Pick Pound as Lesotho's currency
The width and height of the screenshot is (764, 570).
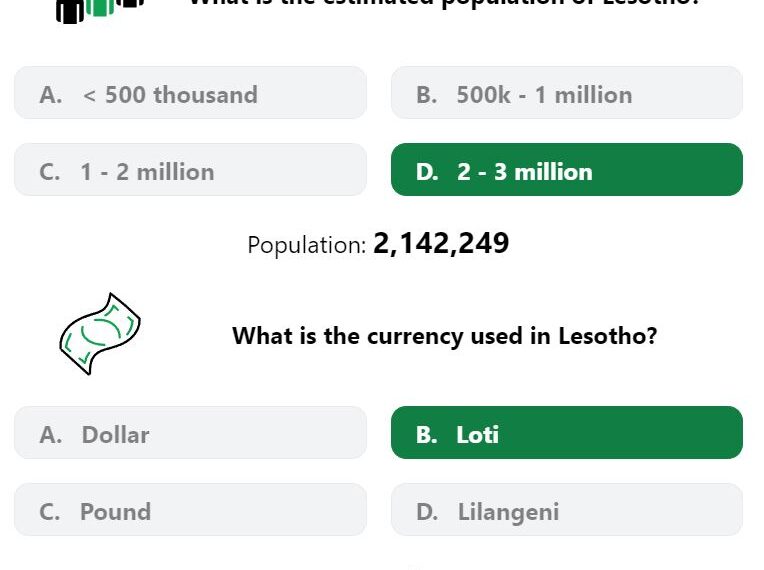tap(190, 510)
